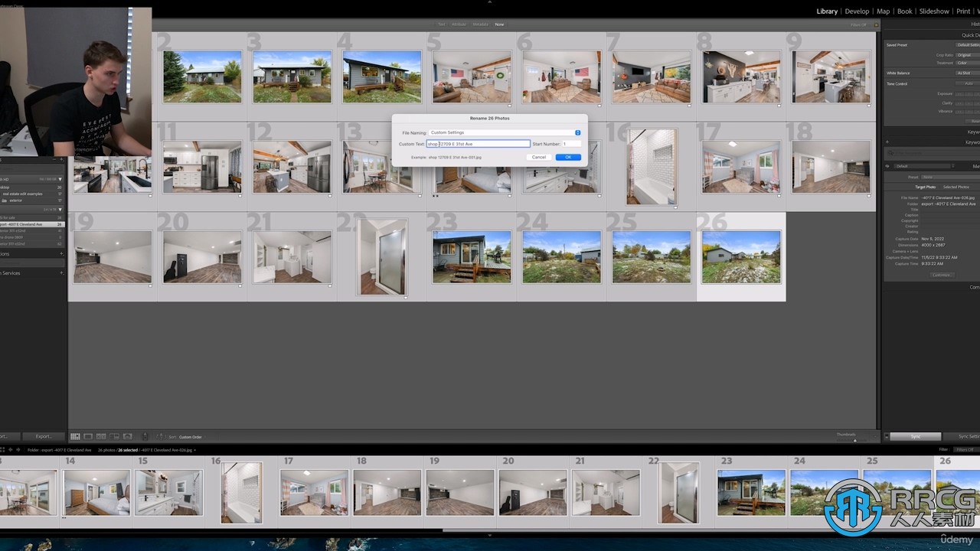Viewport: 980px width, 551px height.
Task: Select None in library filter bar
Action: tap(499, 24)
